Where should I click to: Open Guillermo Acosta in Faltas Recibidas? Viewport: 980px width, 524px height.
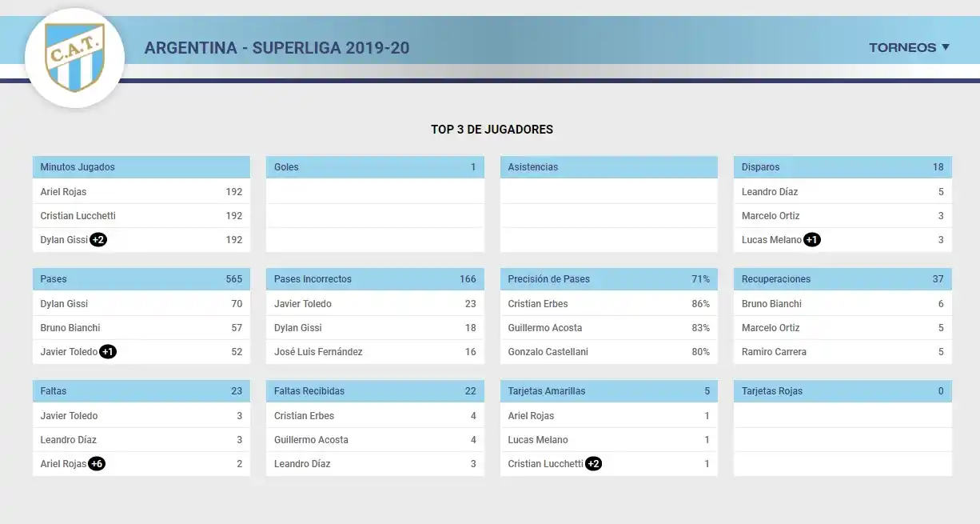(311, 440)
